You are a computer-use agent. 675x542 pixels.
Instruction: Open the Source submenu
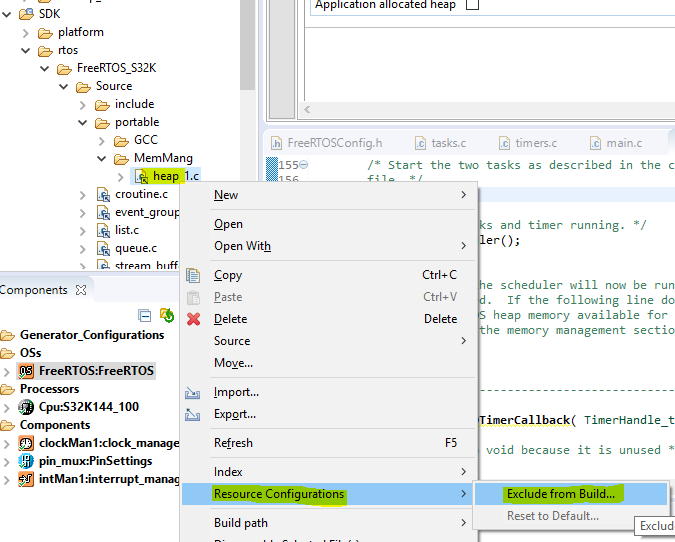pyautogui.click(x=329, y=341)
